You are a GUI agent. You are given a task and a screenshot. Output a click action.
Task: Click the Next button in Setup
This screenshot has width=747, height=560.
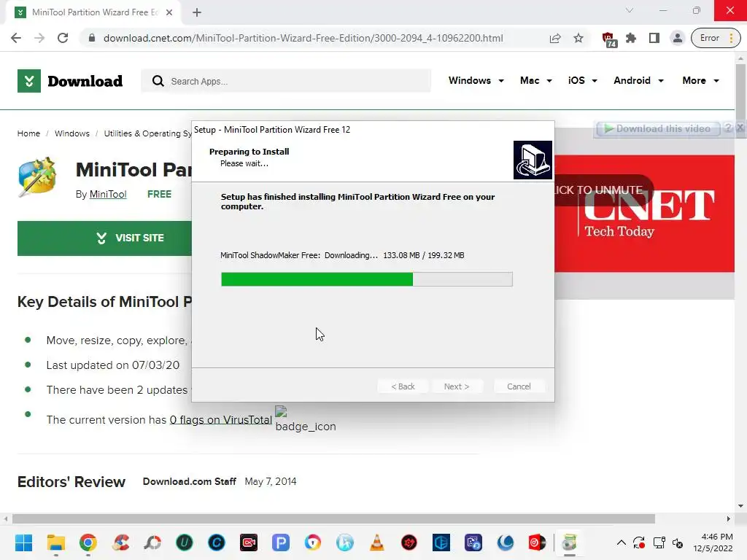click(x=457, y=386)
